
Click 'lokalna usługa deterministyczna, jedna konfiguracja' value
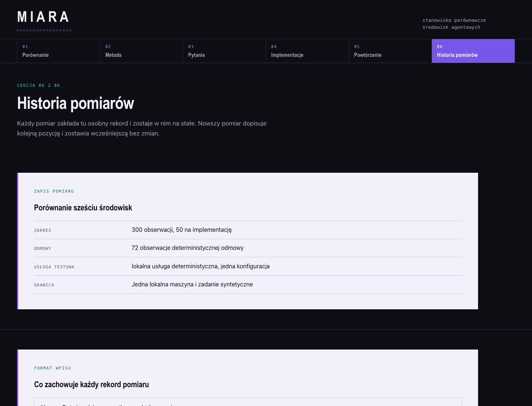coord(201,266)
